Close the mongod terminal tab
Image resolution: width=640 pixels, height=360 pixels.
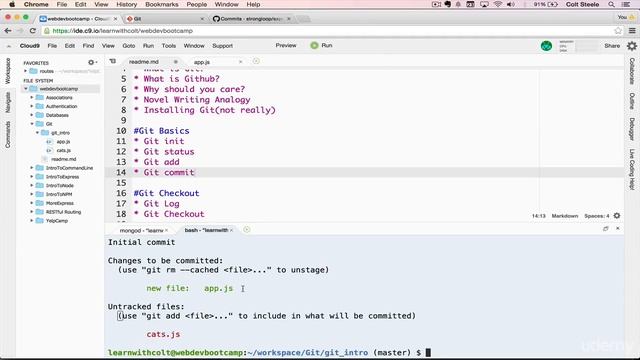(167, 231)
